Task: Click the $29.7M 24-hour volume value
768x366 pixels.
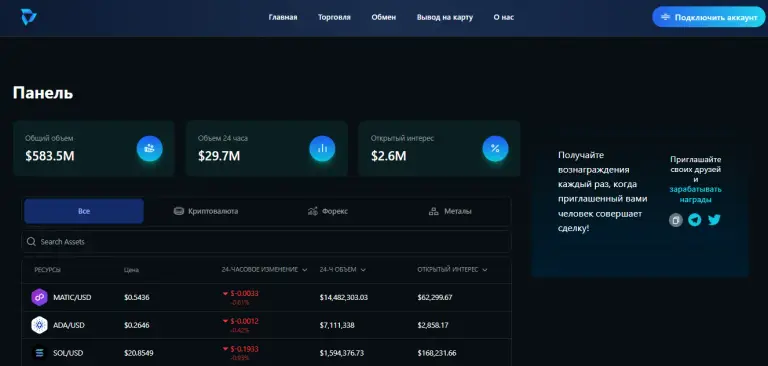Action: 219,156
